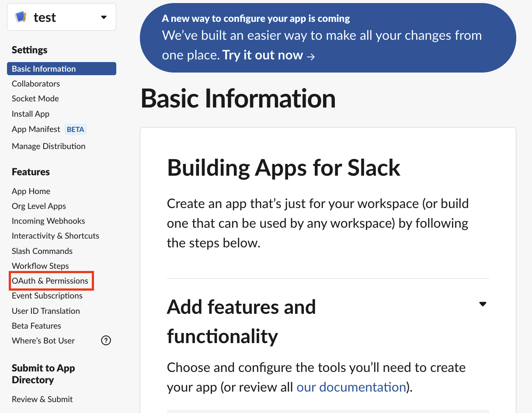Collapse the Add features and functionality section
Image resolution: width=532 pixels, height=413 pixels.
point(483,304)
